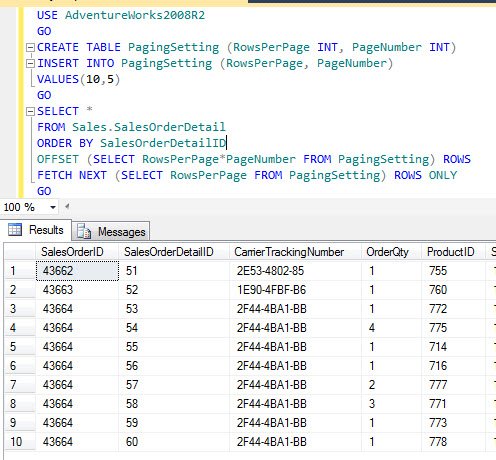Switch to the Results tab
Image resolution: width=496 pixels, height=460 pixels.
[x=36, y=230]
